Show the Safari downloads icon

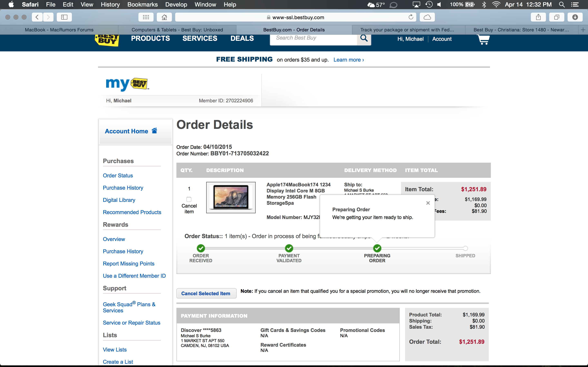[575, 17]
